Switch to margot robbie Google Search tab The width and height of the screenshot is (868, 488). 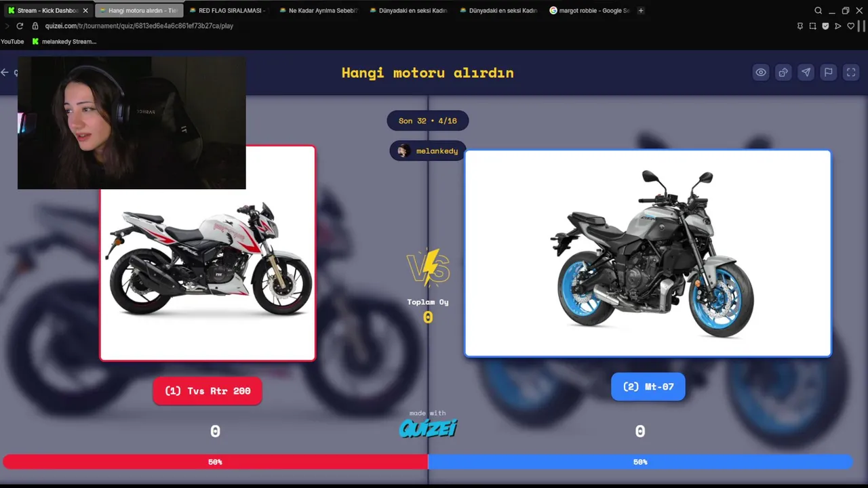[x=590, y=10]
